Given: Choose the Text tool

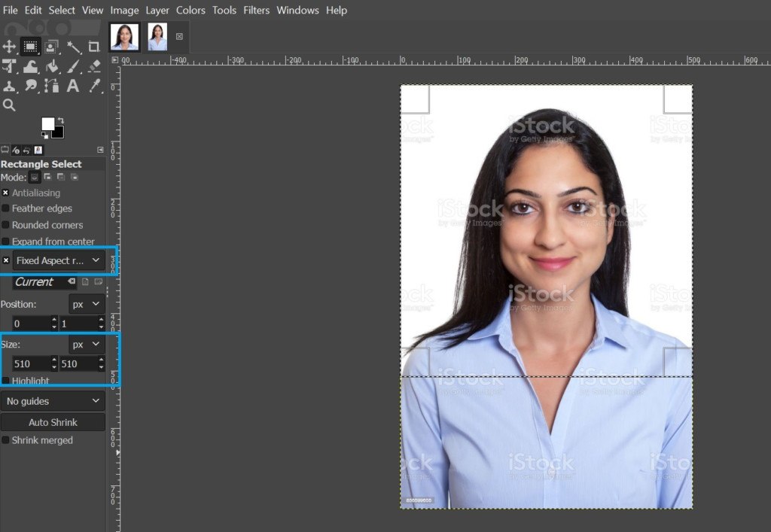Looking at the screenshot, I should coord(73,86).
